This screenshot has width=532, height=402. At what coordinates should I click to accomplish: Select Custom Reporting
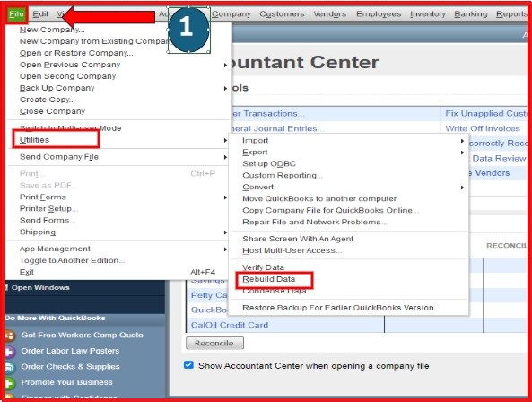[x=283, y=175]
